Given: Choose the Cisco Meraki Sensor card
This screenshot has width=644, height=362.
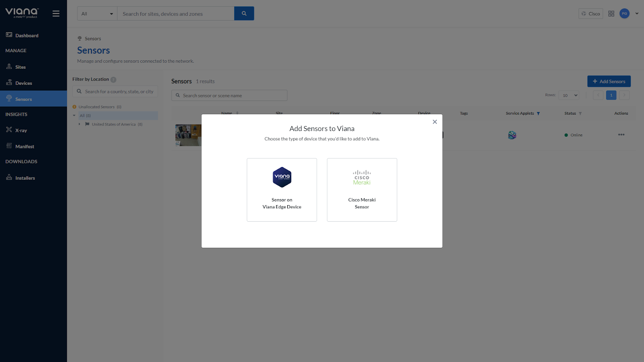Looking at the screenshot, I should pyautogui.click(x=362, y=189).
